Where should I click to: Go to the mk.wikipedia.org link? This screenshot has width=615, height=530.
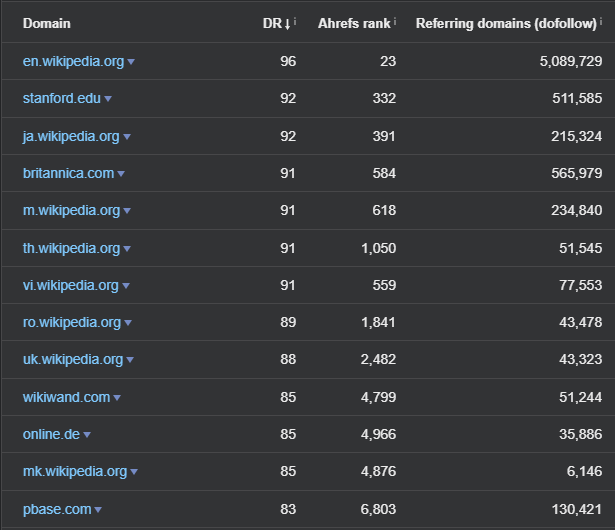pyautogui.click(x=75, y=471)
